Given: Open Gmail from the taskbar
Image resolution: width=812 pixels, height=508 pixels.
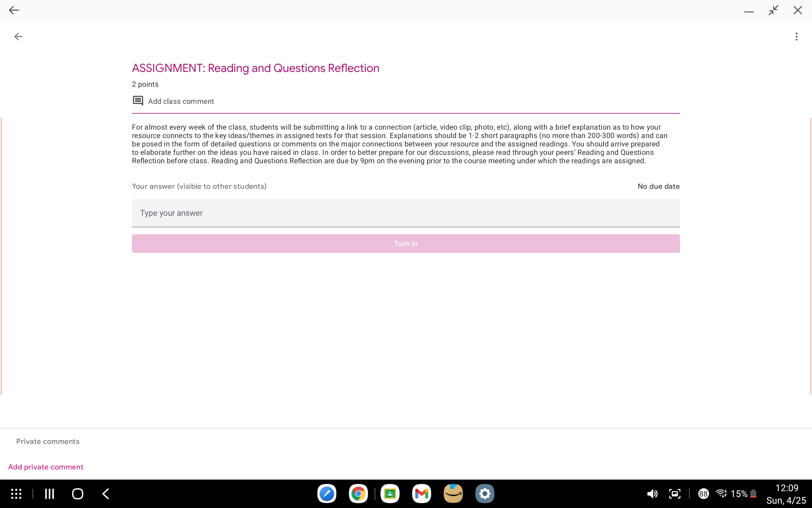Looking at the screenshot, I should (x=421, y=494).
